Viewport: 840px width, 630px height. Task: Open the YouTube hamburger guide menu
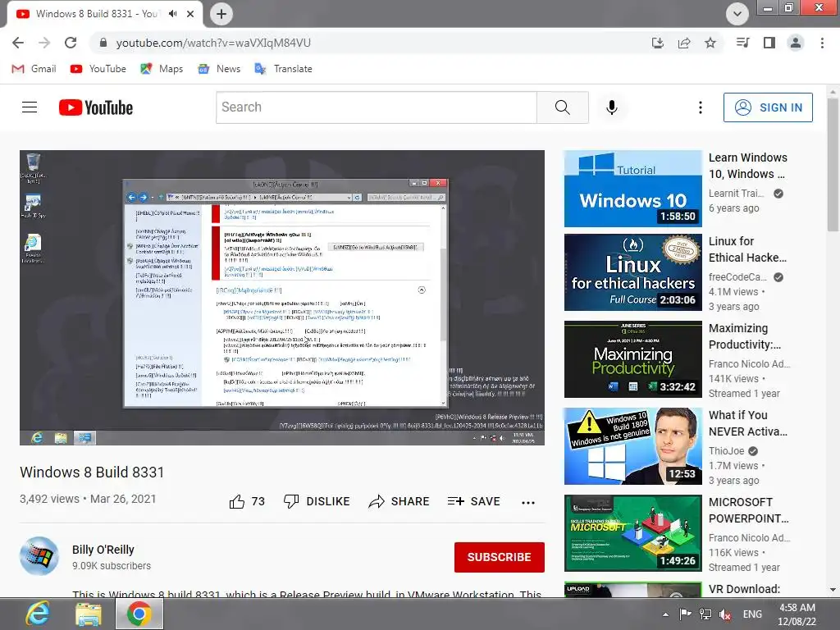click(x=30, y=107)
